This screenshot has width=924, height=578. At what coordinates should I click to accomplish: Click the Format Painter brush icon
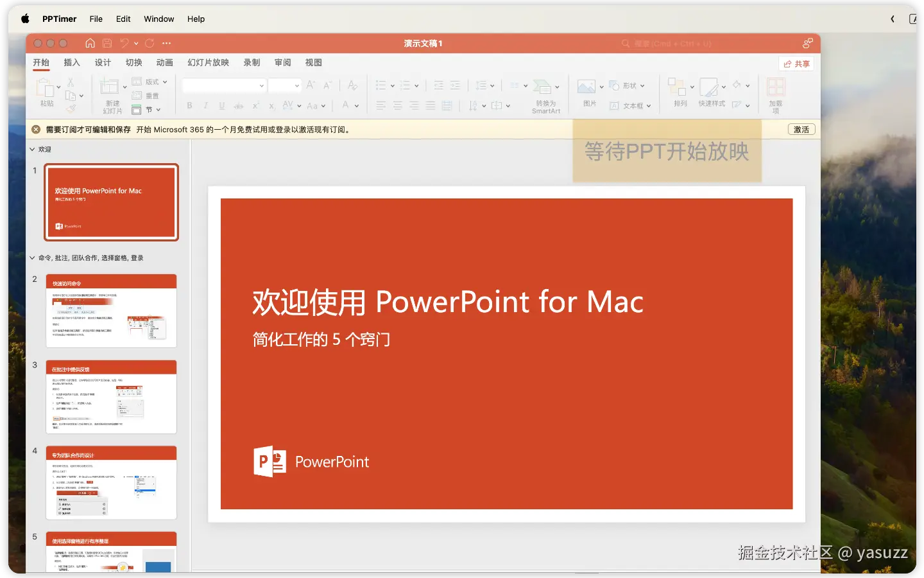tap(71, 109)
